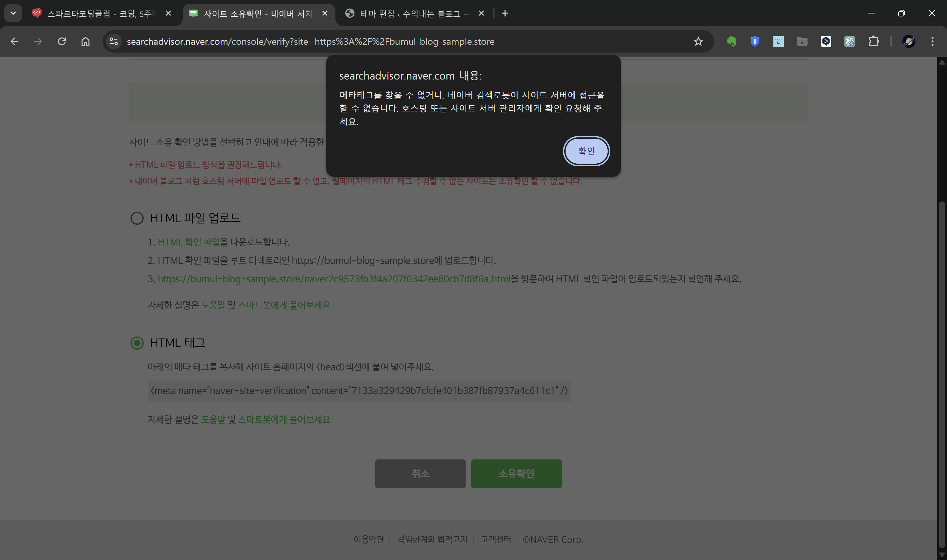
Task: Go back to the previous page
Action: coord(14,41)
